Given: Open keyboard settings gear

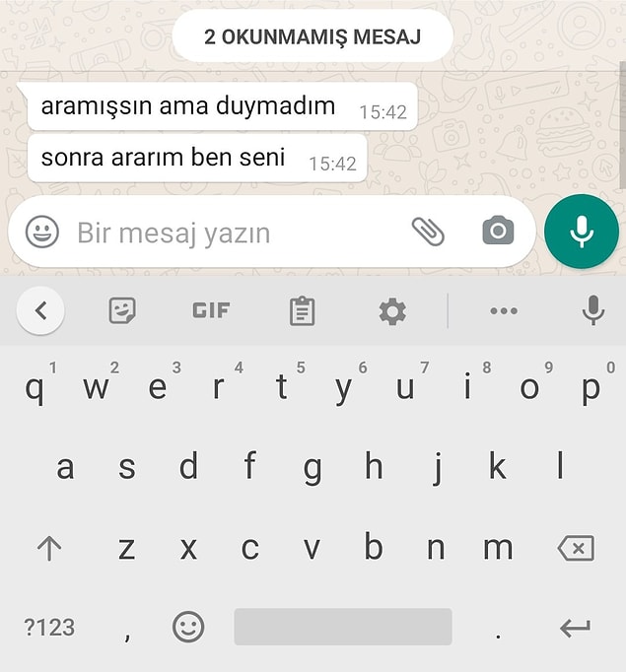Looking at the screenshot, I should (392, 311).
